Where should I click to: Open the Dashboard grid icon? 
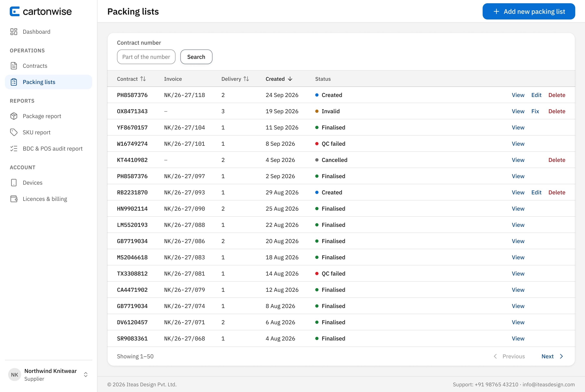click(x=14, y=32)
